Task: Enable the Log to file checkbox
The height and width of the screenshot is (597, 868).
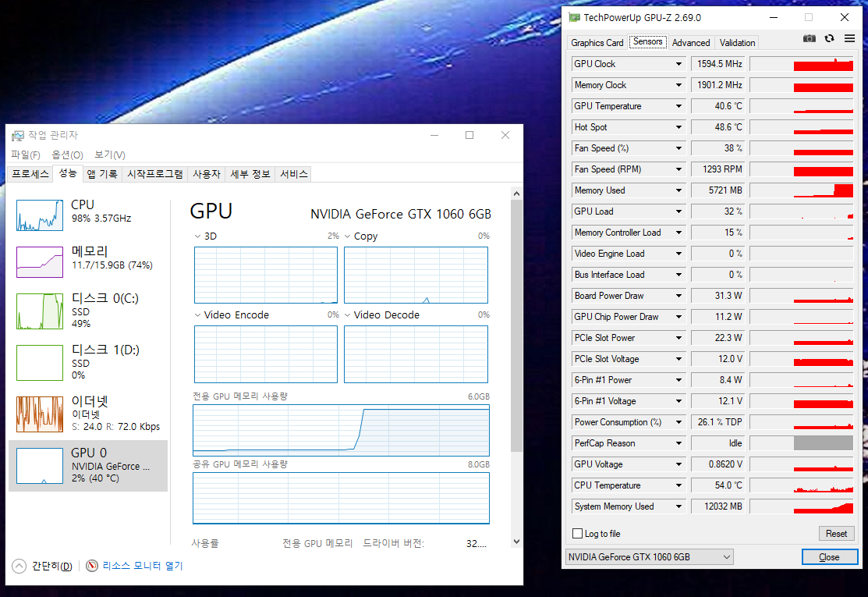Action: 577,533
